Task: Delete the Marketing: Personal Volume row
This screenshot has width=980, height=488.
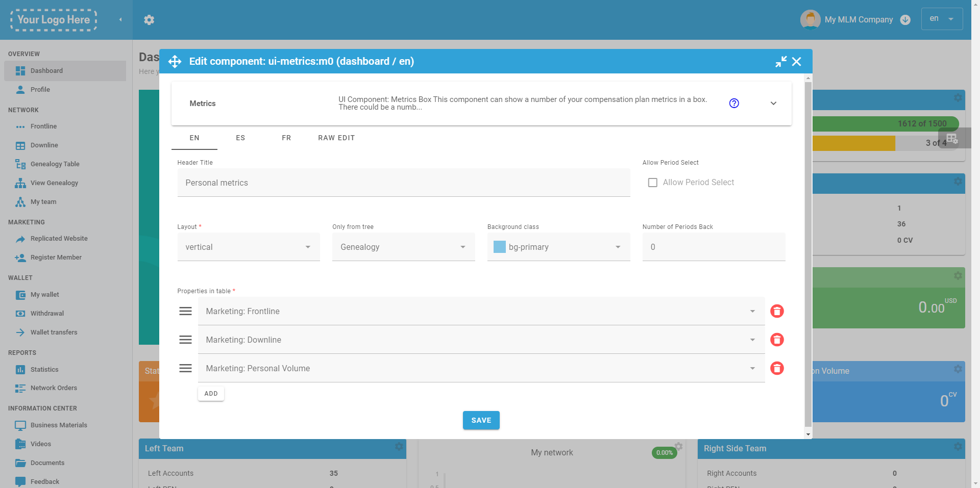Action: (777, 368)
